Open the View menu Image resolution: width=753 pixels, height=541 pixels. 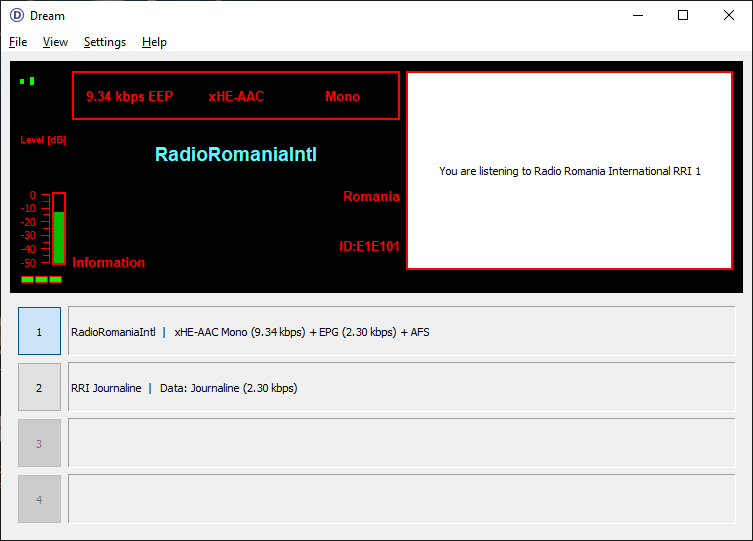55,42
